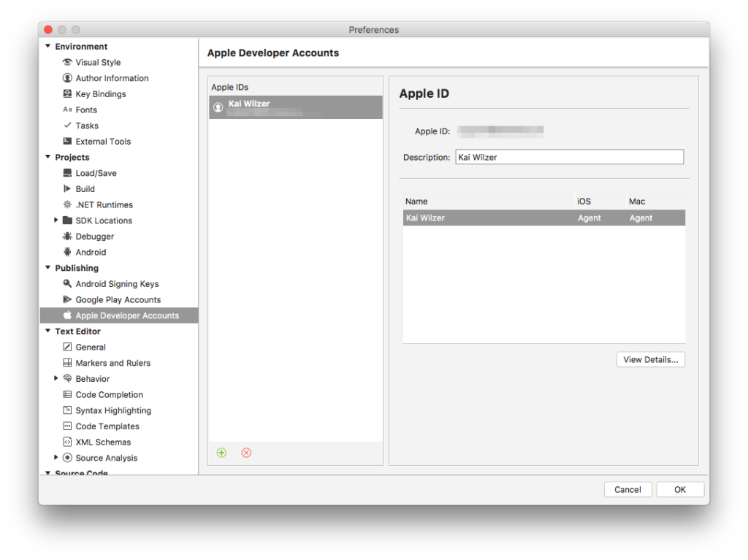Expand the Behavior section
The height and width of the screenshot is (560, 748).
pyautogui.click(x=56, y=378)
